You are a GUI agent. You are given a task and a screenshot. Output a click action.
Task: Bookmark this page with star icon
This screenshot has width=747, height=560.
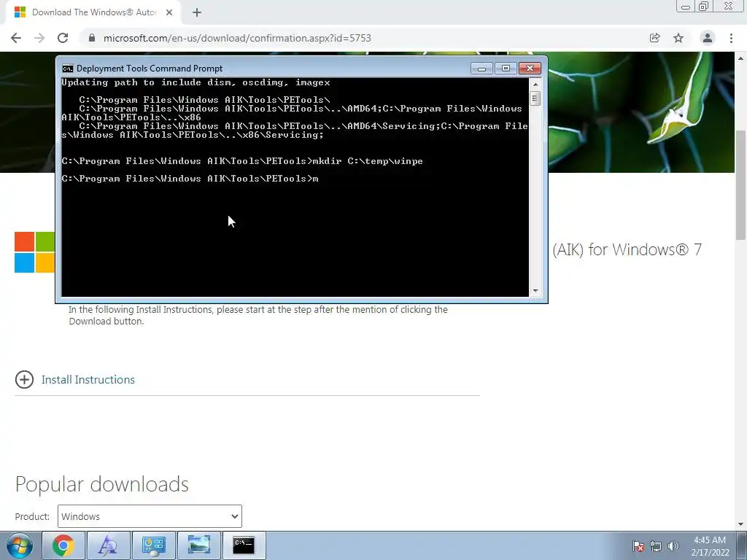tap(678, 38)
